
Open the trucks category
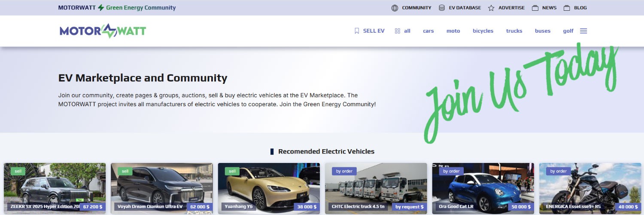(x=514, y=31)
